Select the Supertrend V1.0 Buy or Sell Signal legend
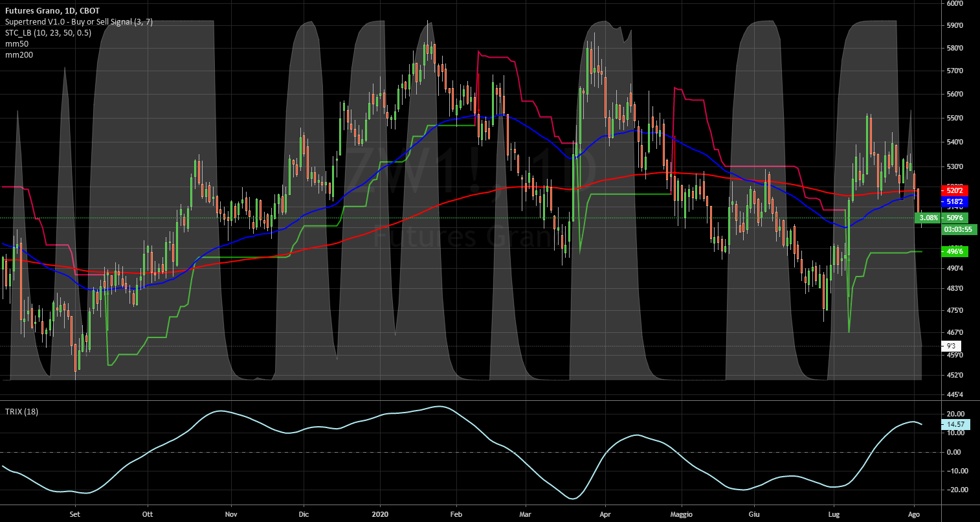Image resolution: width=980 pixels, height=522 pixels. click(79, 22)
